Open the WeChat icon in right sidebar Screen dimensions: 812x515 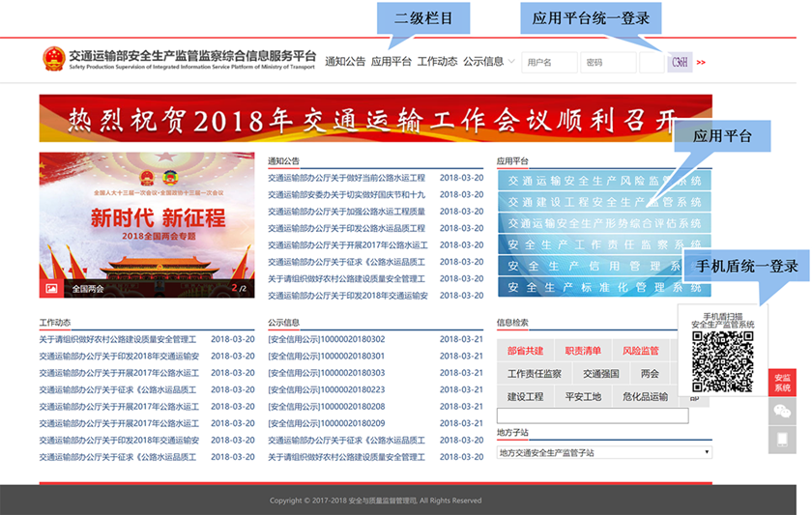(782, 412)
